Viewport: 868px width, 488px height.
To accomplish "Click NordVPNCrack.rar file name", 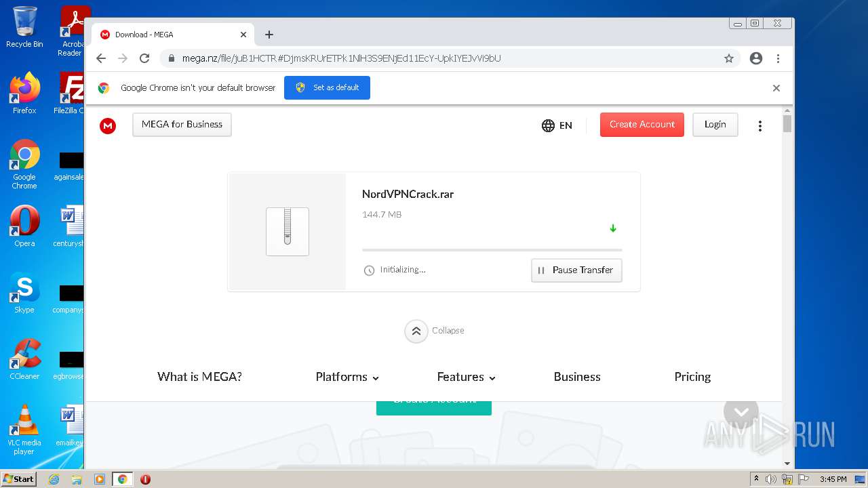I will point(408,194).
